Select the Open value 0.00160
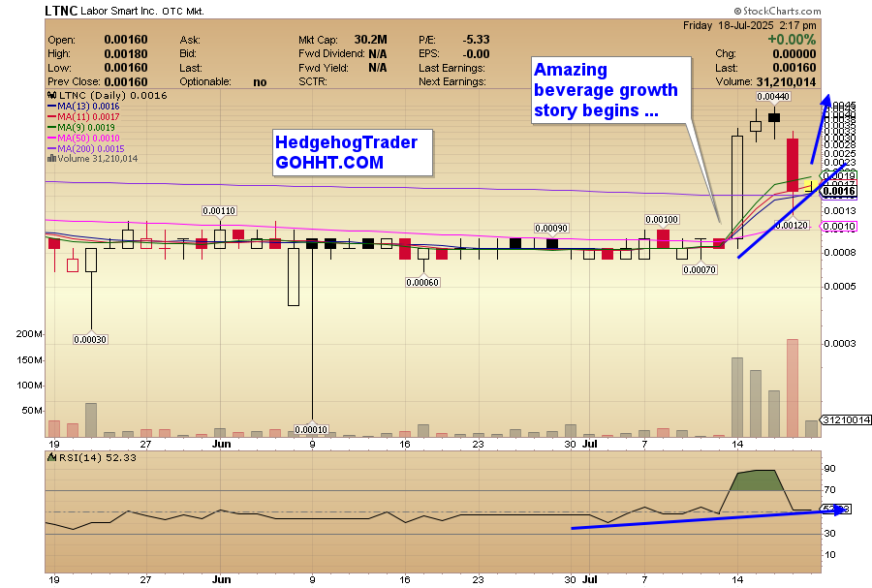 pyautogui.click(x=126, y=40)
